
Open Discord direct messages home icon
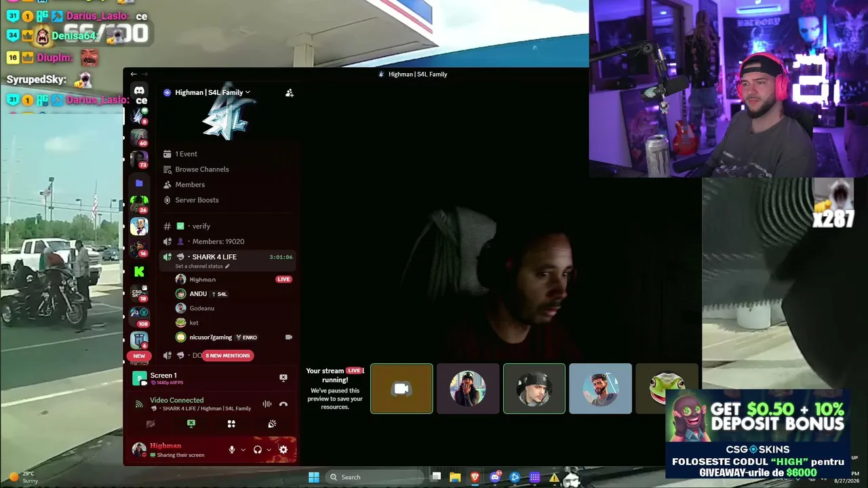coord(139,91)
